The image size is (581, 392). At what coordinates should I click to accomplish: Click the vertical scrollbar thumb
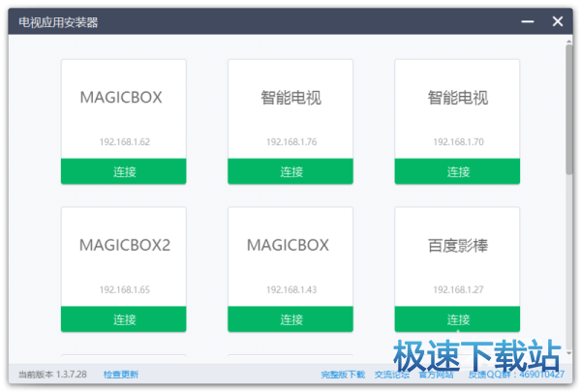point(568,109)
